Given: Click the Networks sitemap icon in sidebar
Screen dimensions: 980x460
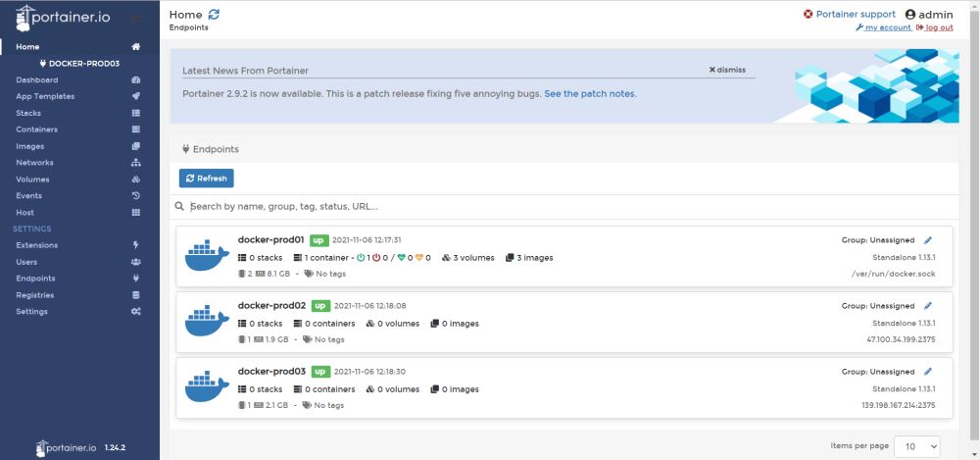Looking at the screenshot, I should pos(135,163).
